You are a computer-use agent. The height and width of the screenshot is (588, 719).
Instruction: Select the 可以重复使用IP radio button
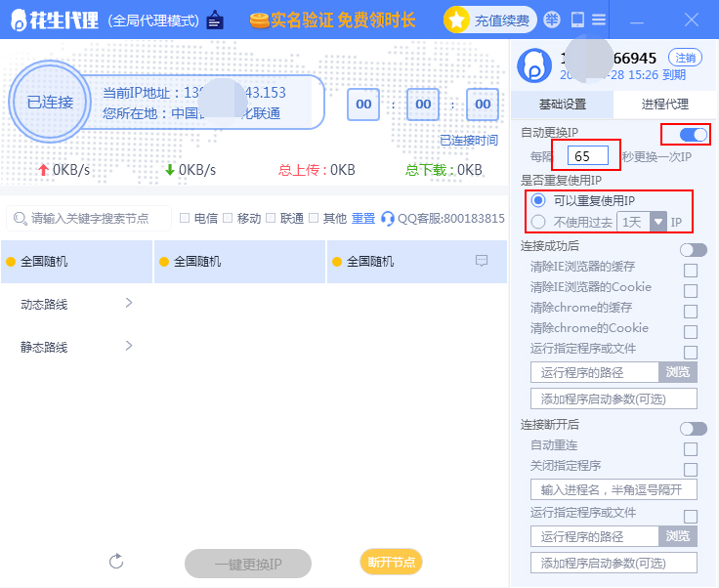click(x=538, y=200)
